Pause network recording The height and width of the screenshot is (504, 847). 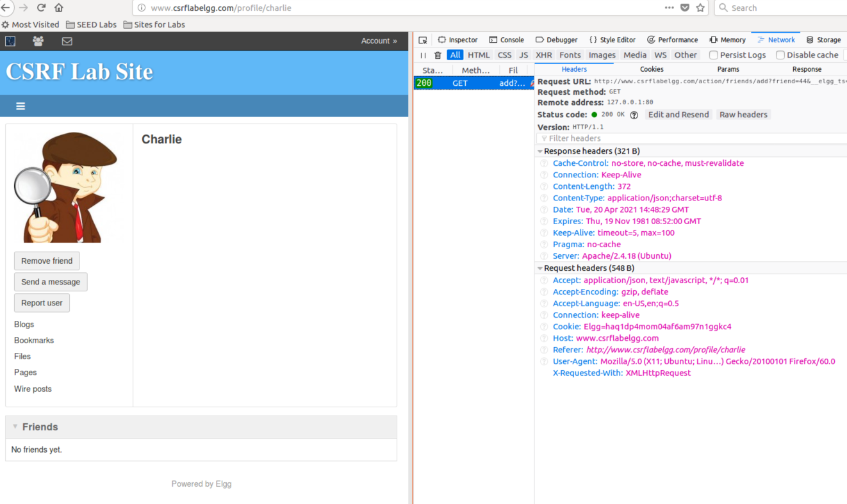click(x=423, y=55)
